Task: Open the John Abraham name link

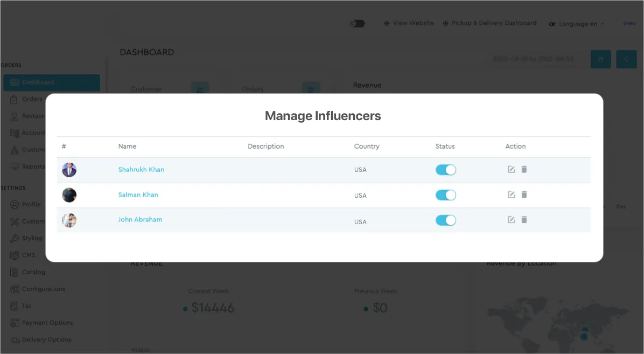Action: coord(140,220)
